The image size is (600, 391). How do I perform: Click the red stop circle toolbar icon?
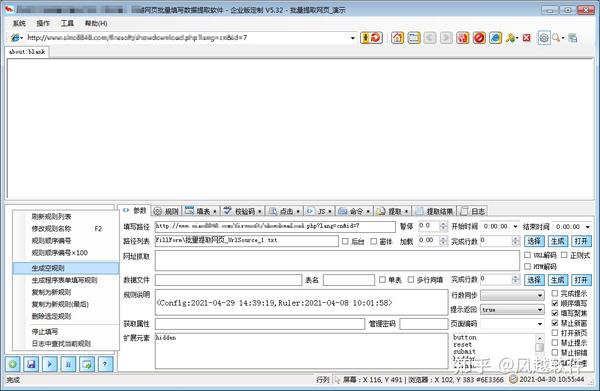pos(479,38)
